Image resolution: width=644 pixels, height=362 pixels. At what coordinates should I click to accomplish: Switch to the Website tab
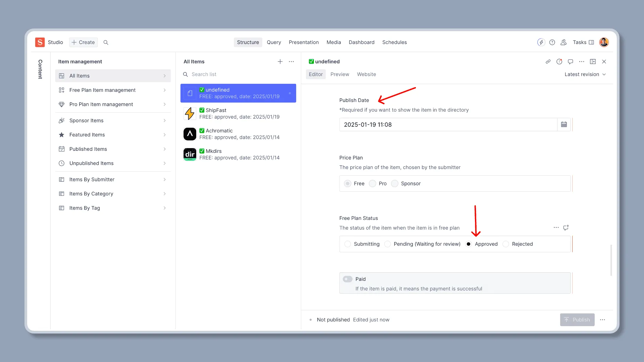tap(366, 74)
